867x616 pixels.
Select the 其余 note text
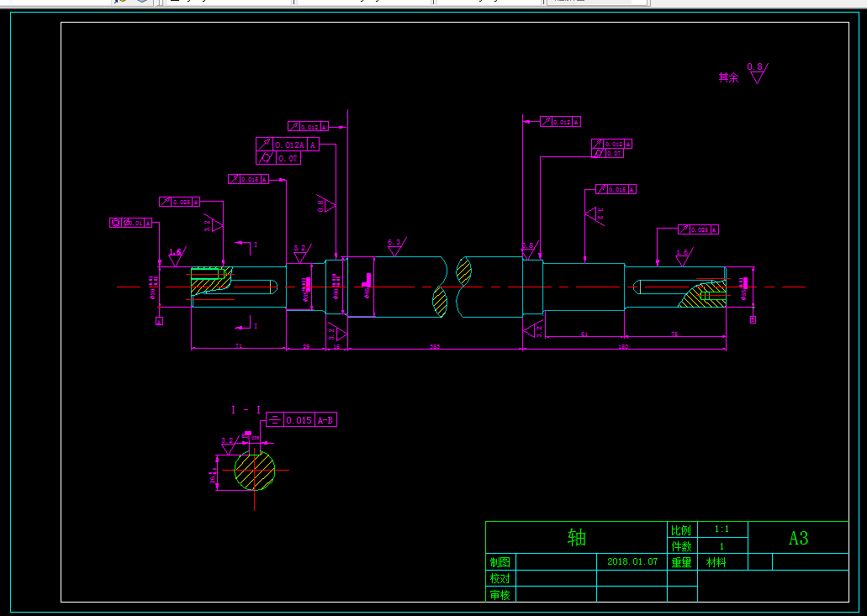[728, 78]
